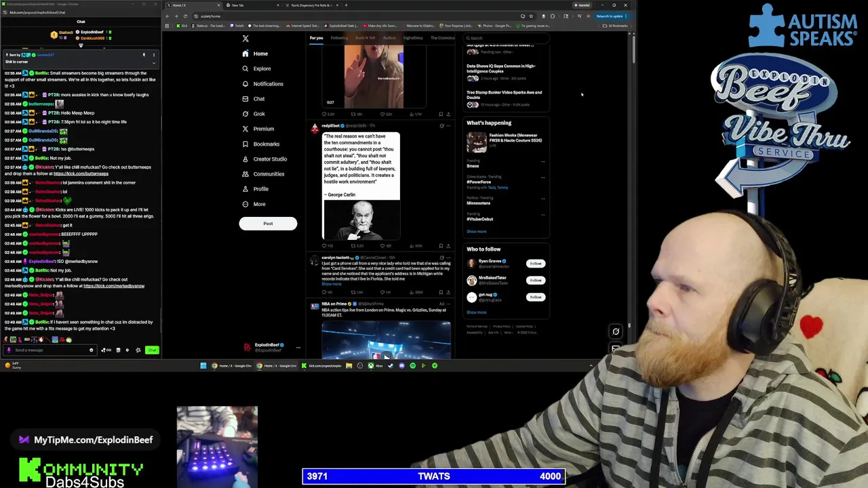
Task: Open Windows Start menu
Action: tap(203, 366)
